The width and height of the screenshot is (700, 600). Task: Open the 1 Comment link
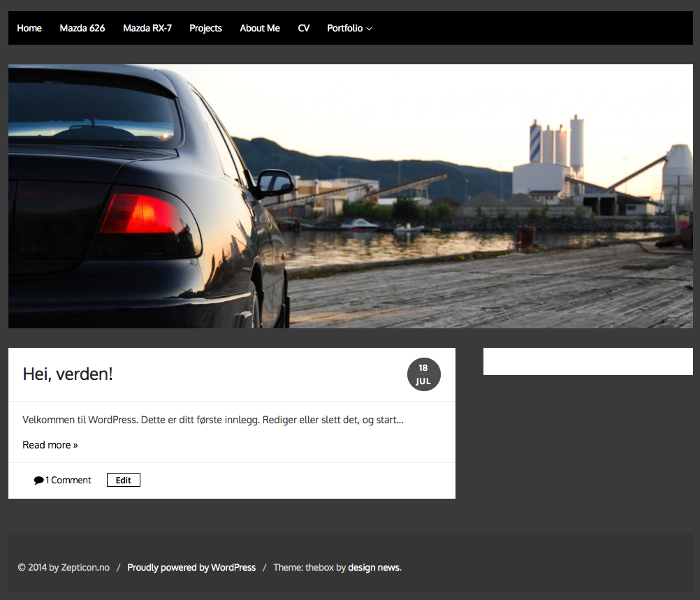pos(68,480)
